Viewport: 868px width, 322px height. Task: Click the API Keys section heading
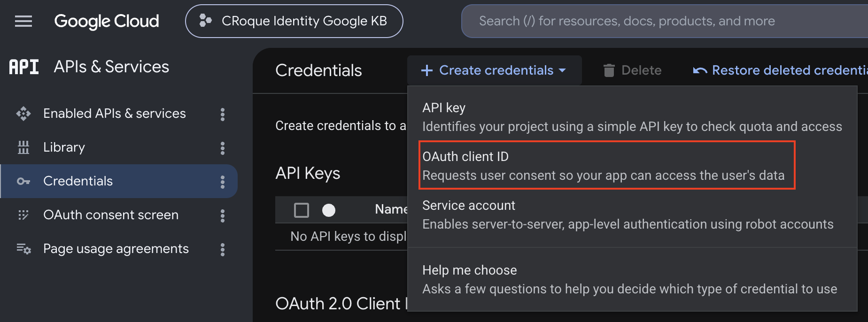308,173
